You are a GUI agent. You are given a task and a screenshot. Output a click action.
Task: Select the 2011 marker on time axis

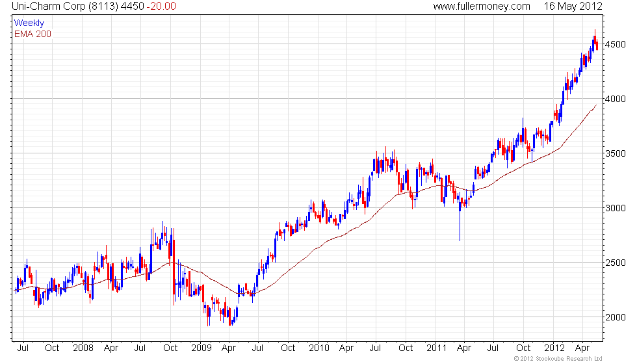click(435, 348)
